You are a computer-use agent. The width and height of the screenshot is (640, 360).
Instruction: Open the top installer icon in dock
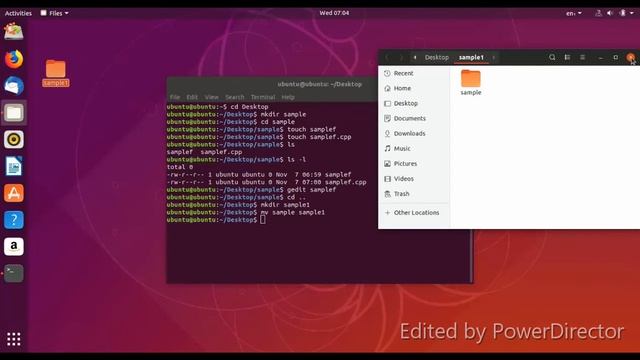(14, 32)
